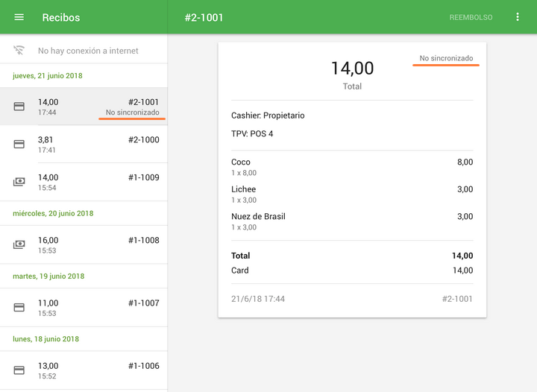Click card icon of receipt #2-1001
This screenshot has height=392, width=537.
coord(19,107)
